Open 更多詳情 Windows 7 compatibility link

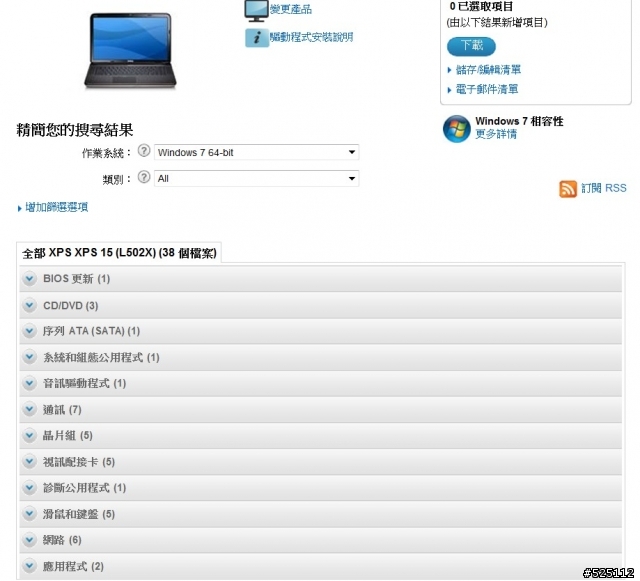pyautogui.click(x=496, y=134)
